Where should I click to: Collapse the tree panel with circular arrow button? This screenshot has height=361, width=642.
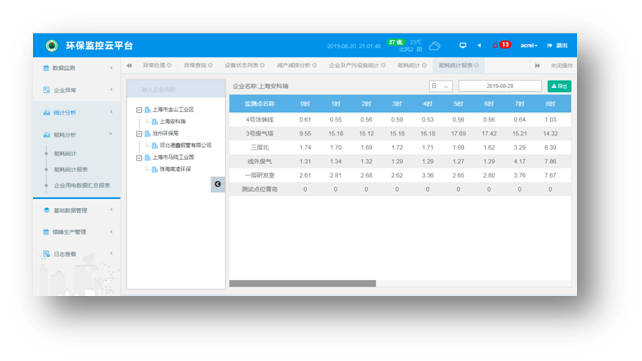point(218,184)
